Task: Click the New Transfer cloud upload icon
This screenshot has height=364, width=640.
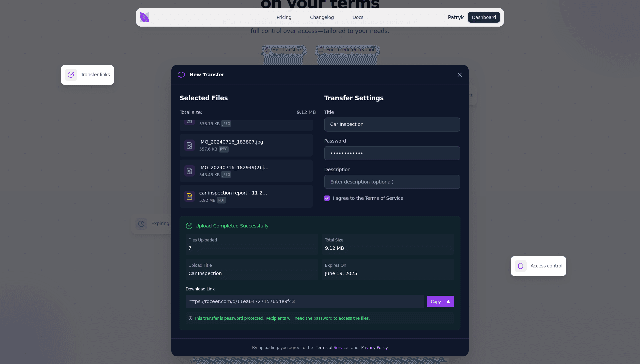Action: click(x=181, y=75)
